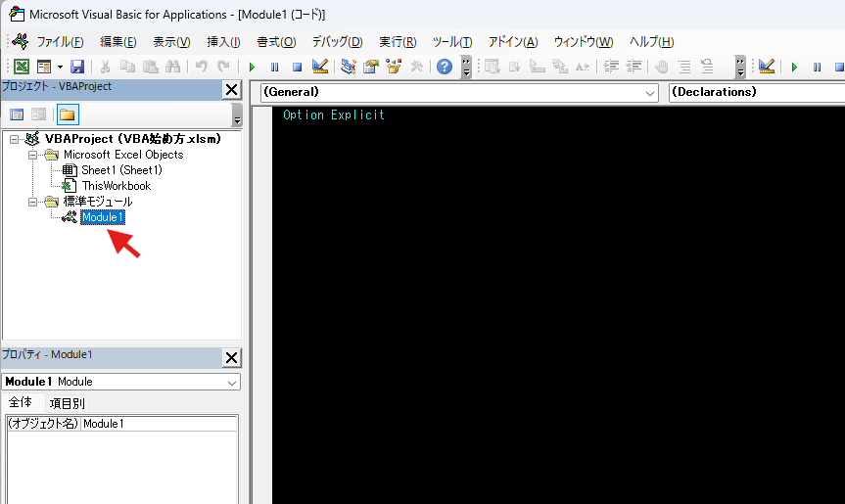This screenshot has height=504, width=845.
Task: Select ThisWorkbook in project tree
Action: click(x=116, y=186)
